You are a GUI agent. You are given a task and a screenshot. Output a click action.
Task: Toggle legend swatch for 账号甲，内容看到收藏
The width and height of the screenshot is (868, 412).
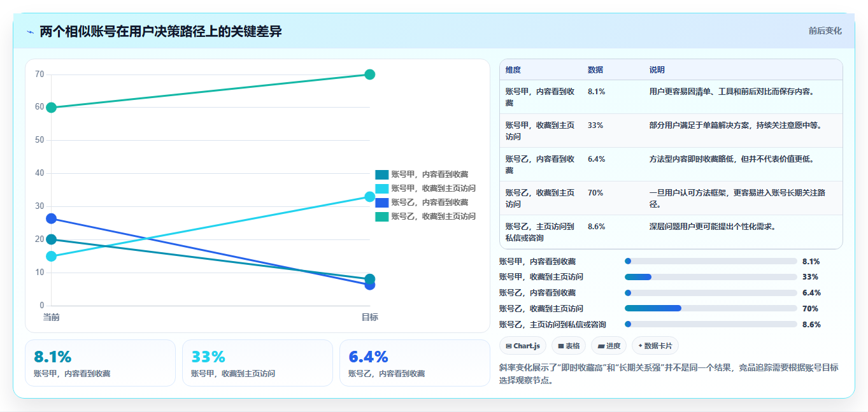(x=381, y=174)
